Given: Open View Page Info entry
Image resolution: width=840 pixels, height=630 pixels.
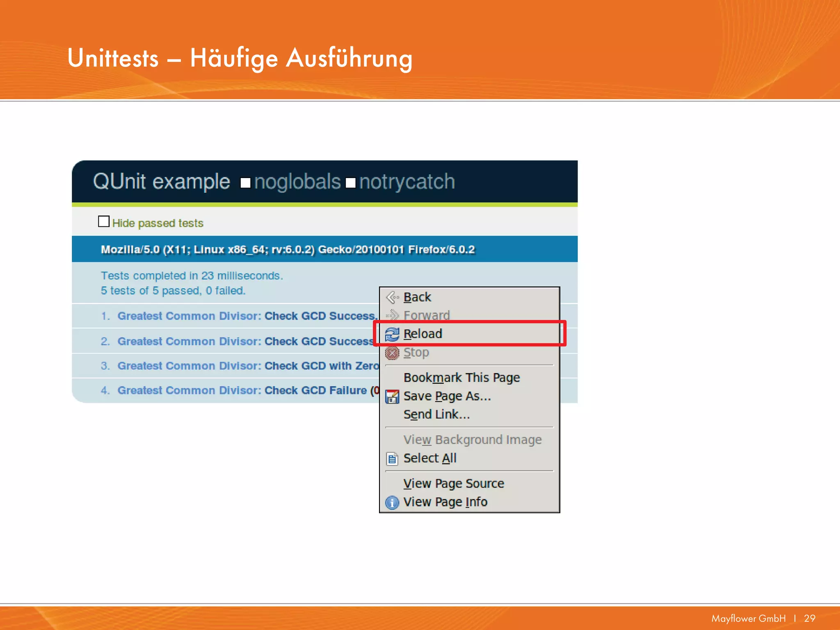Looking at the screenshot, I should pyautogui.click(x=469, y=502).
